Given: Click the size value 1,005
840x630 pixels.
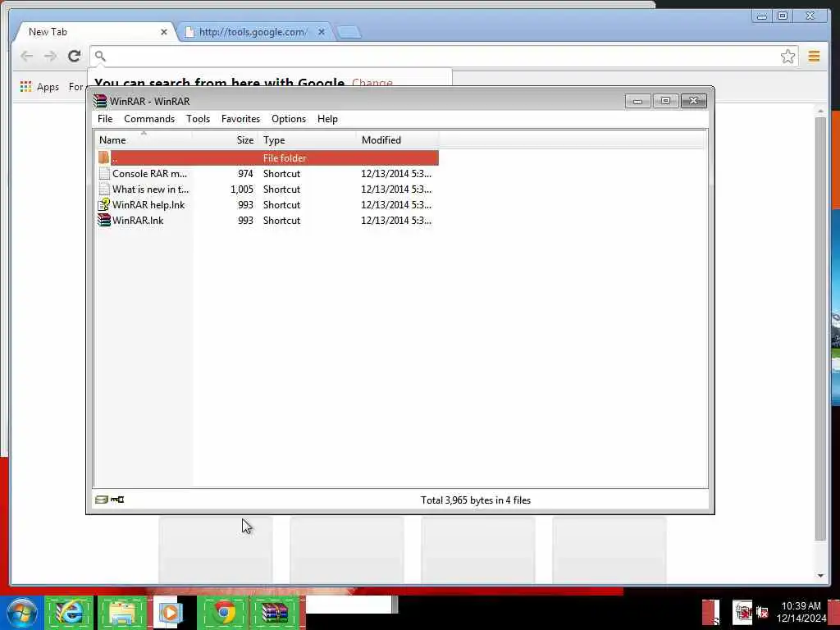Looking at the screenshot, I should (242, 189).
